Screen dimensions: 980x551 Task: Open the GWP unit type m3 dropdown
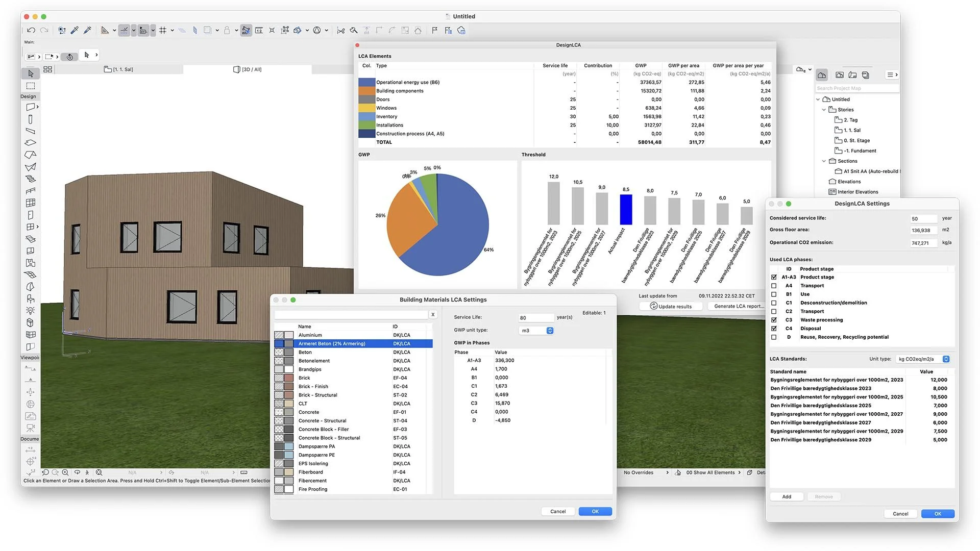pyautogui.click(x=550, y=331)
